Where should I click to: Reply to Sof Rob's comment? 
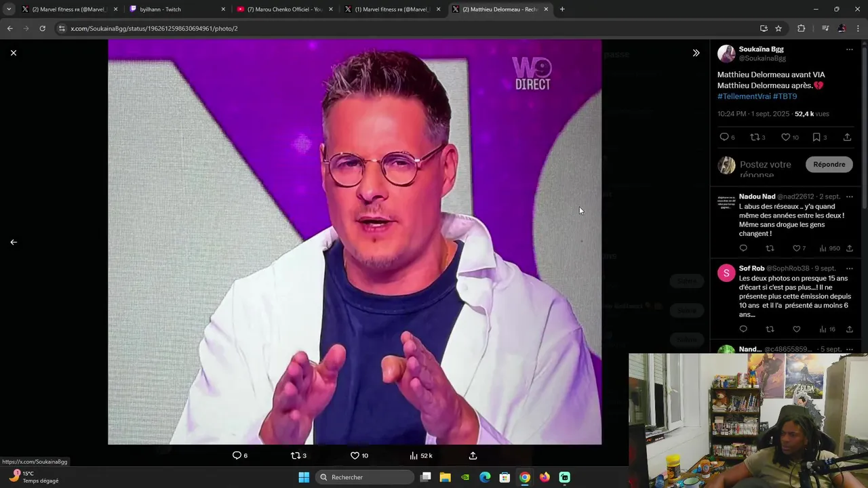[743, 329]
